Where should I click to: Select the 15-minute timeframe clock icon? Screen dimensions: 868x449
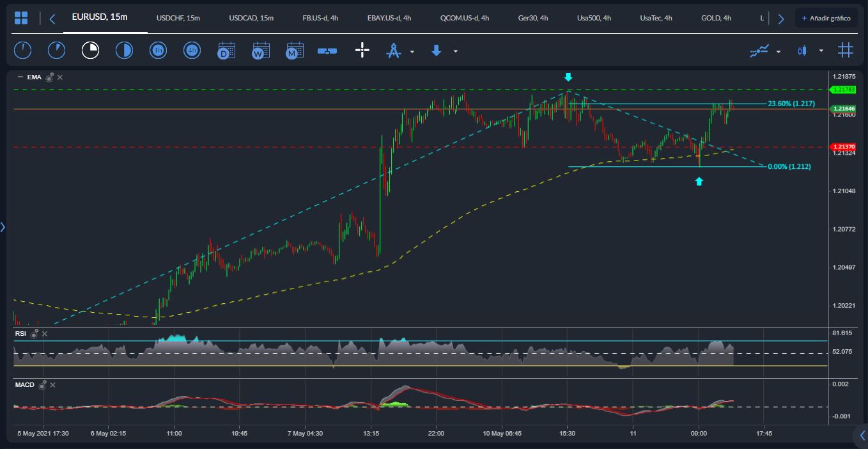(x=90, y=51)
